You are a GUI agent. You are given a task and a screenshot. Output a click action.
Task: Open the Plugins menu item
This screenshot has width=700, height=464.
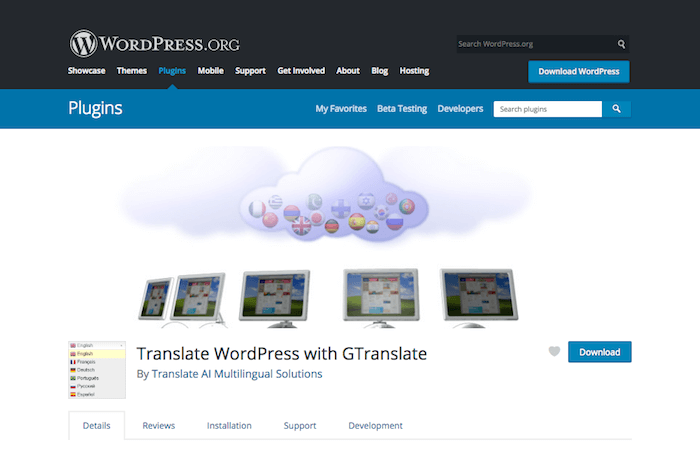[x=172, y=71]
